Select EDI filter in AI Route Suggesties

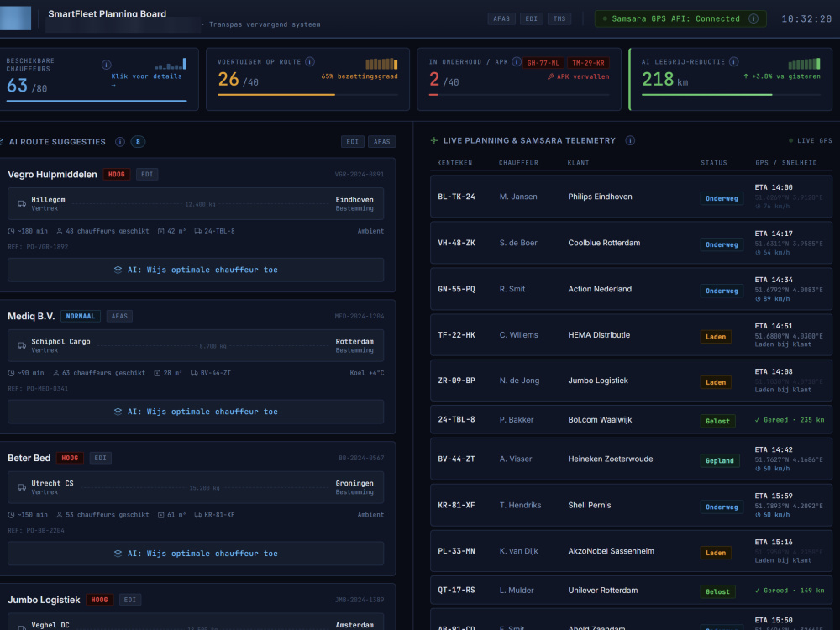[353, 142]
